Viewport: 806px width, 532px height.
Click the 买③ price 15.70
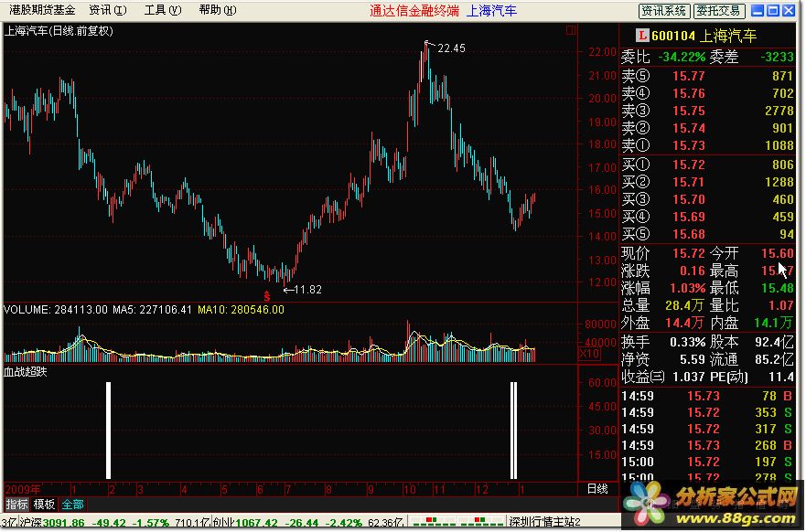[688, 200]
